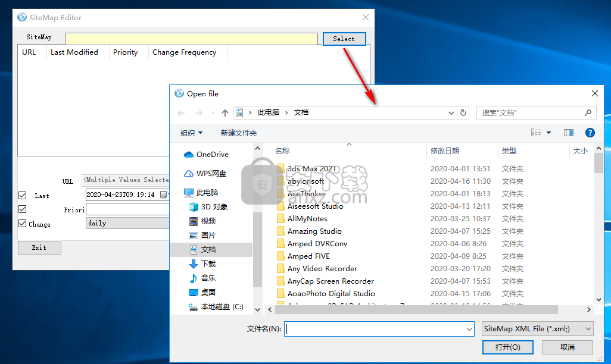Focus the yellow SiteMap path field
This screenshot has height=364, width=611.
click(x=191, y=39)
